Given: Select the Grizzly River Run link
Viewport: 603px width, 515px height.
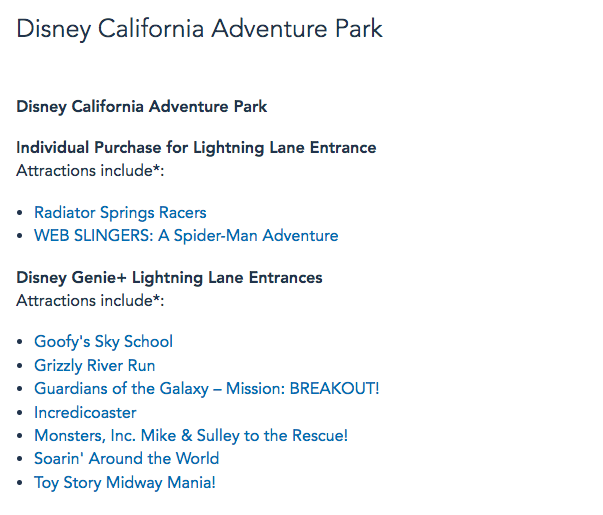Looking at the screenshot, I should pyautogui.click(x=94, y=365).
